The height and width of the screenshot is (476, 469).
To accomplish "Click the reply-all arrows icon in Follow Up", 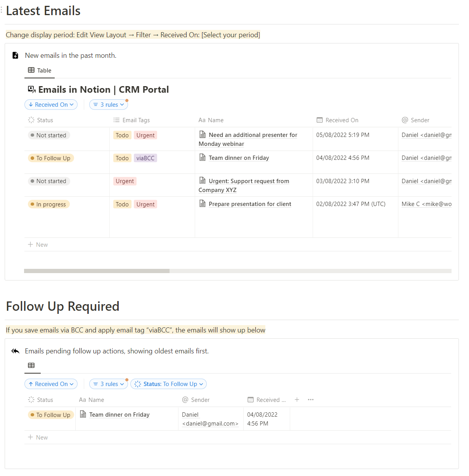I will pyautogui.click(x=16, y=351).
